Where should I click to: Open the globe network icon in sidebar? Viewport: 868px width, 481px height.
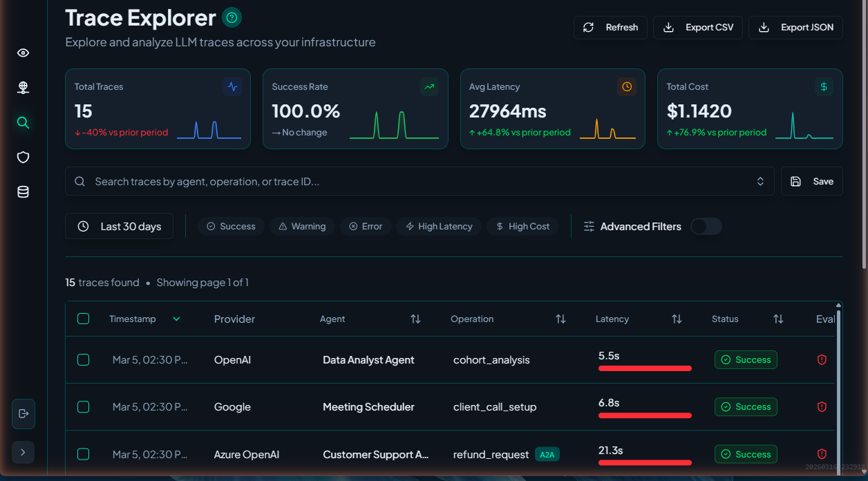coord(23,88)
